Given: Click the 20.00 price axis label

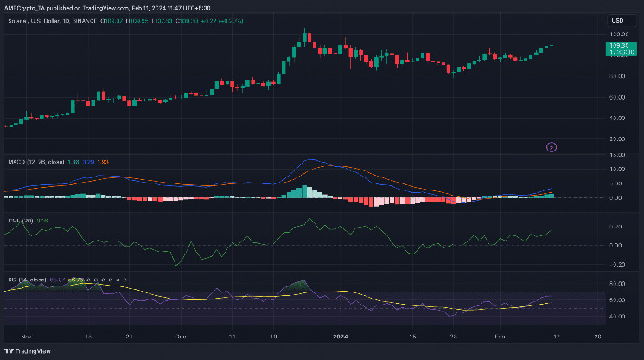Looking at the screenshot, I should click(x=618, y=139).
